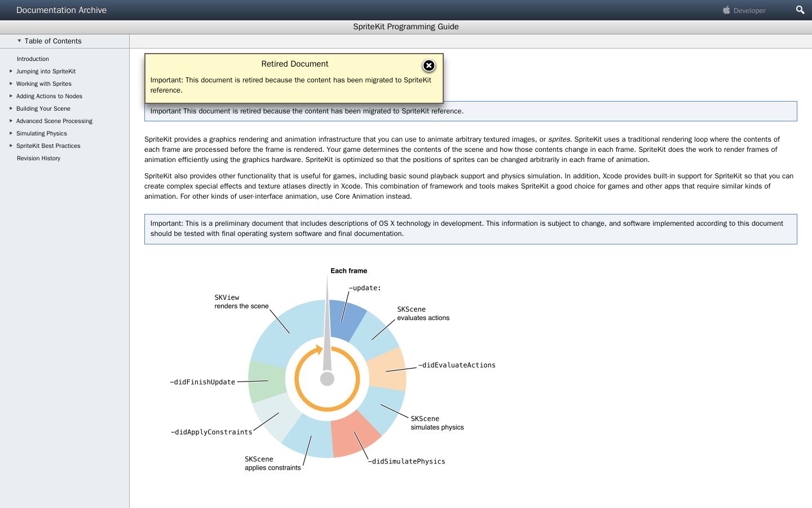Image resolution: width=812 pixels, height=508 pixels.
Task: Open the search magnifier icon
Action: coord(800,10)
